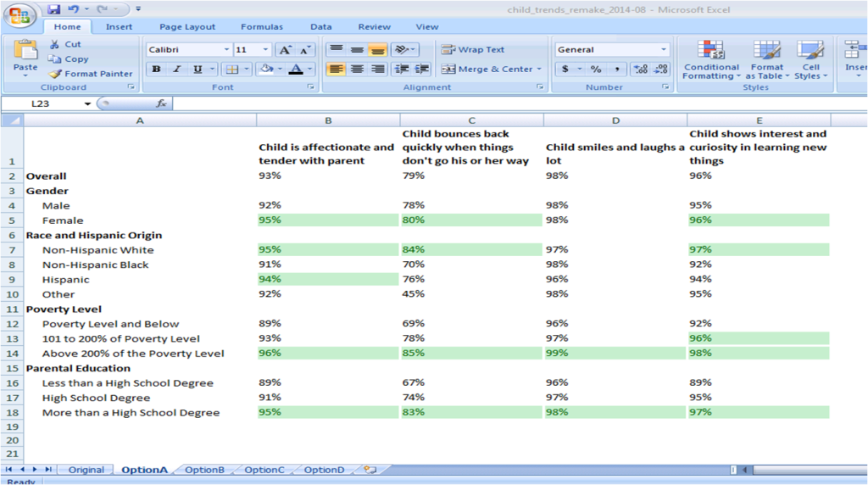This screenshot has width=868, height=485.
Task: Apply font color letter A
Action: coord(296,70)
